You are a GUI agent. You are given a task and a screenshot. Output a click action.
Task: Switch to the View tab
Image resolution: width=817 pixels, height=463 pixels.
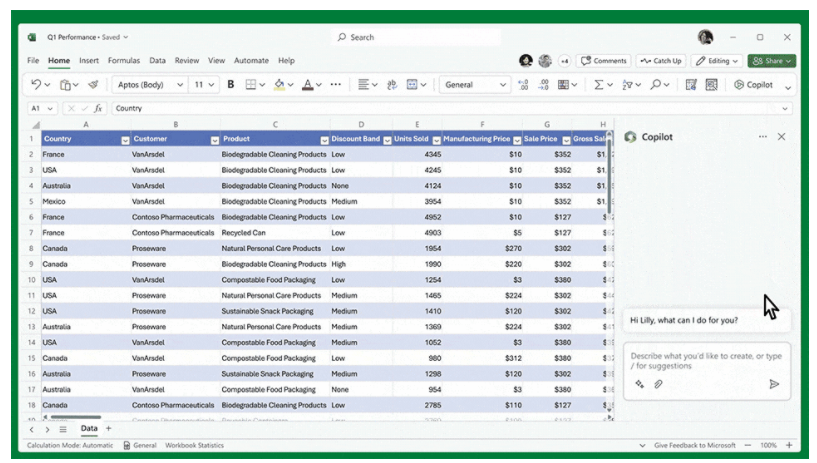pyautogui.click(x=216, y=60)
